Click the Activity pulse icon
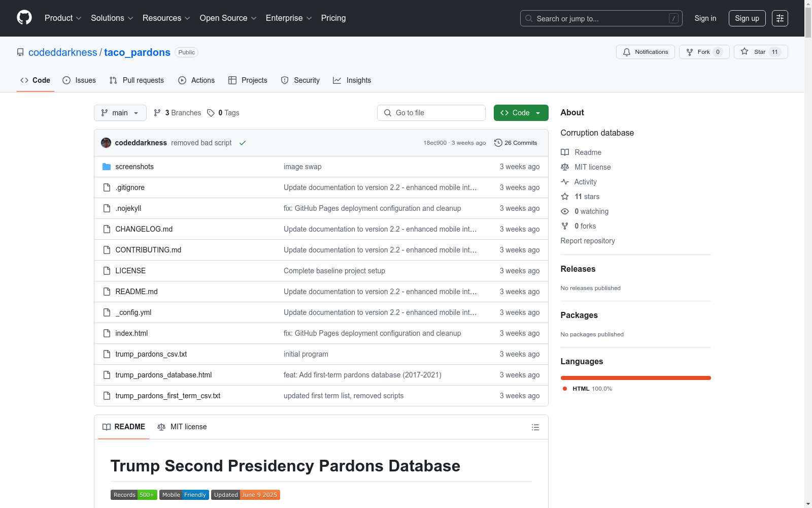This screenshot has width=812, height=508. 565,182
